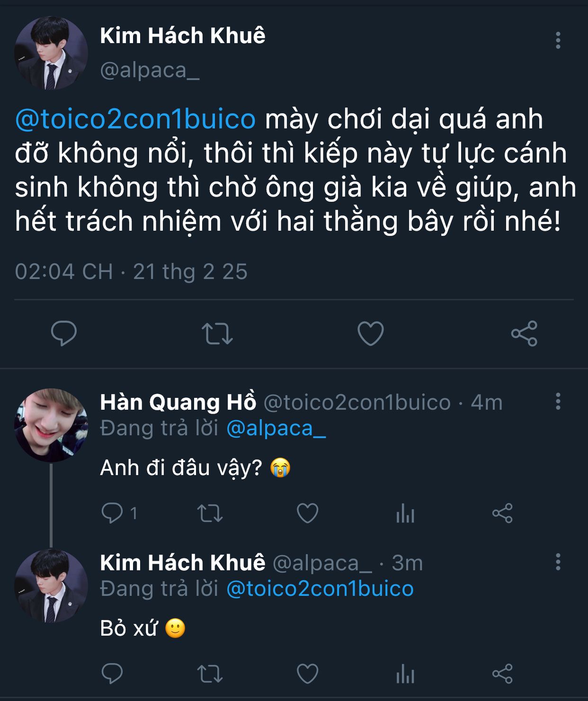
Task: View analytics for Hàn Quang Hồ's reply
Action: (405, 513)
